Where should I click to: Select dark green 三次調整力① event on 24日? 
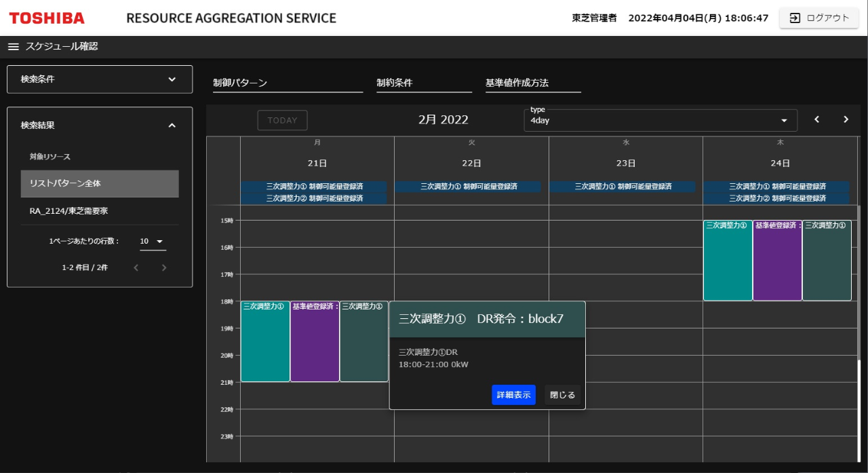(827, 261)
